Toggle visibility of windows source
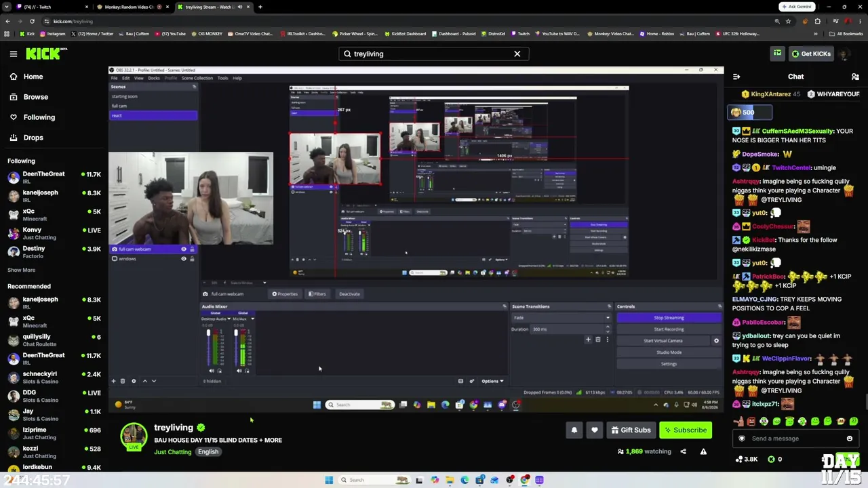 point(184,259)
